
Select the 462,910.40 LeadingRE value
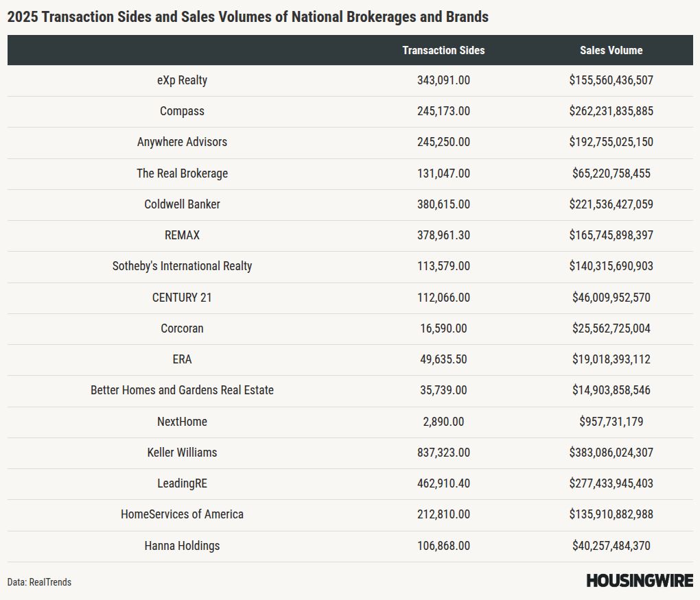click(x=443, y=483)
